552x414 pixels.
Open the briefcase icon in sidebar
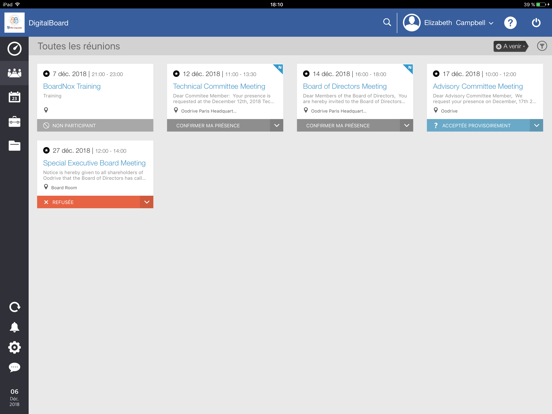pyautogui.click(x=14, y=121)
